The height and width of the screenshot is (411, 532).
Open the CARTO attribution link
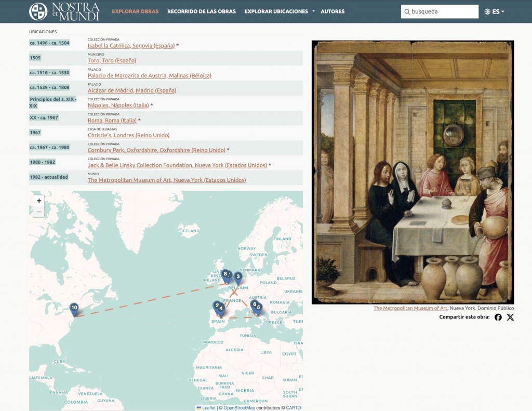point(293,407)
